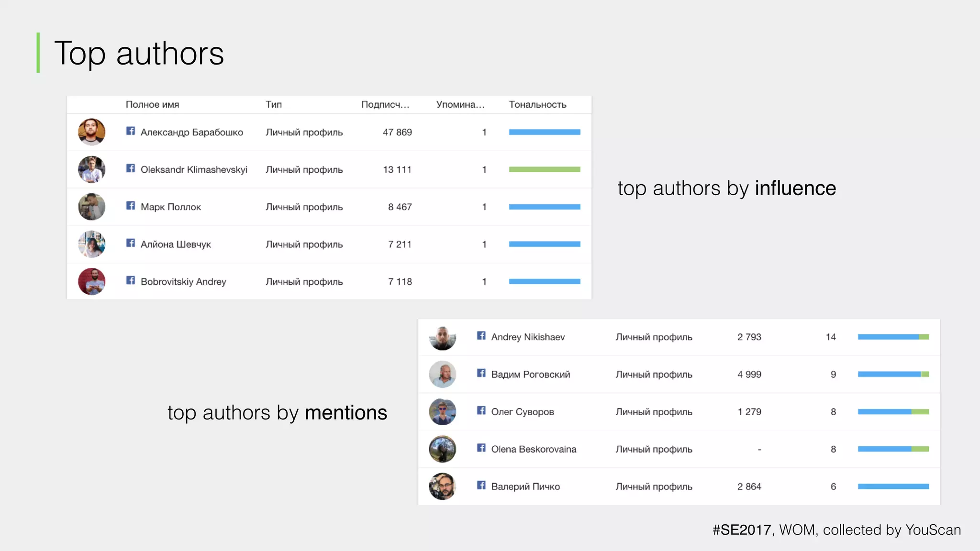Click the Top authors slide title

coord(139,53)
